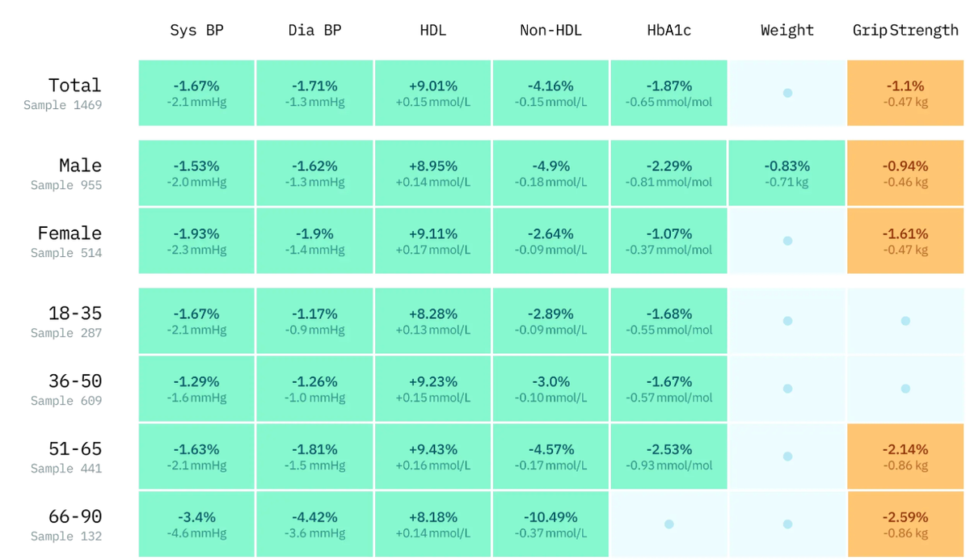Click the Female row Weight dot

[x=787, y=241]
